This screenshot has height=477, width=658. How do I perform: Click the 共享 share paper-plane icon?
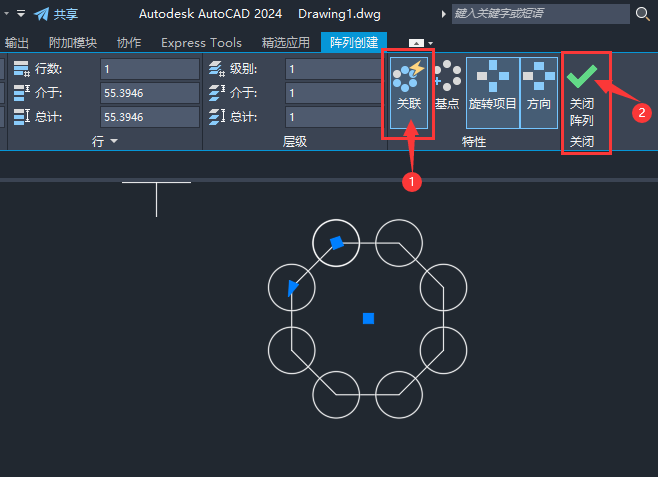click(42, 14)
